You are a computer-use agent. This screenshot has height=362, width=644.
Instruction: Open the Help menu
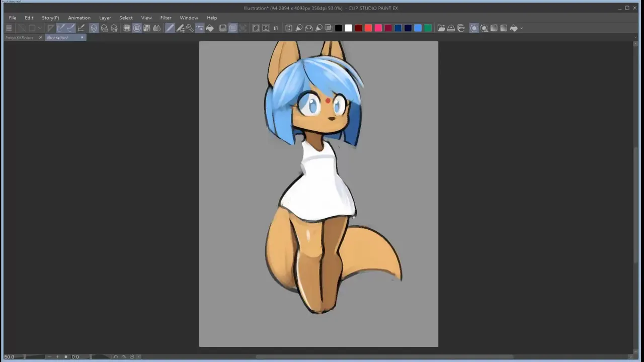coord(212,18)
